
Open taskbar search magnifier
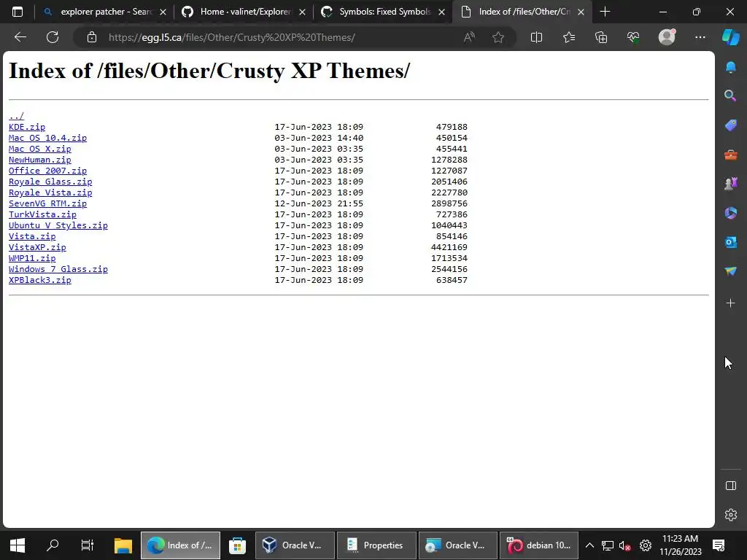click(53, 545)
